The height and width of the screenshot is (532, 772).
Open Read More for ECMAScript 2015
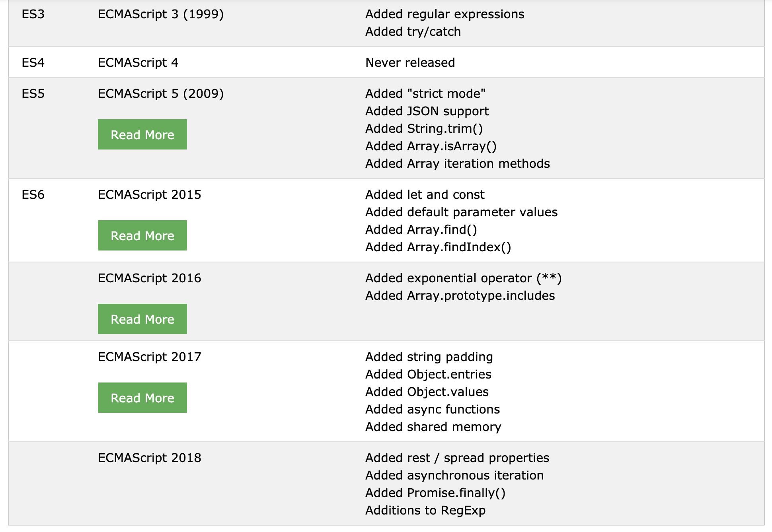coord(142,235)
